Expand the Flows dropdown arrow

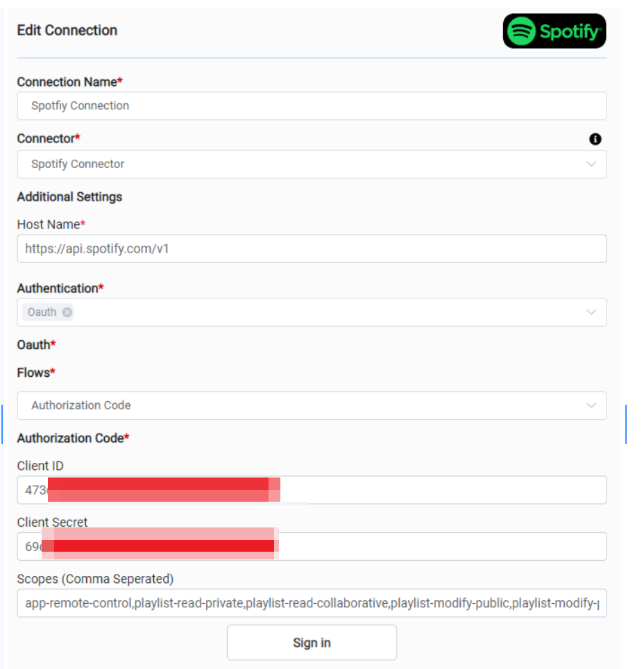tap(591, 405)
